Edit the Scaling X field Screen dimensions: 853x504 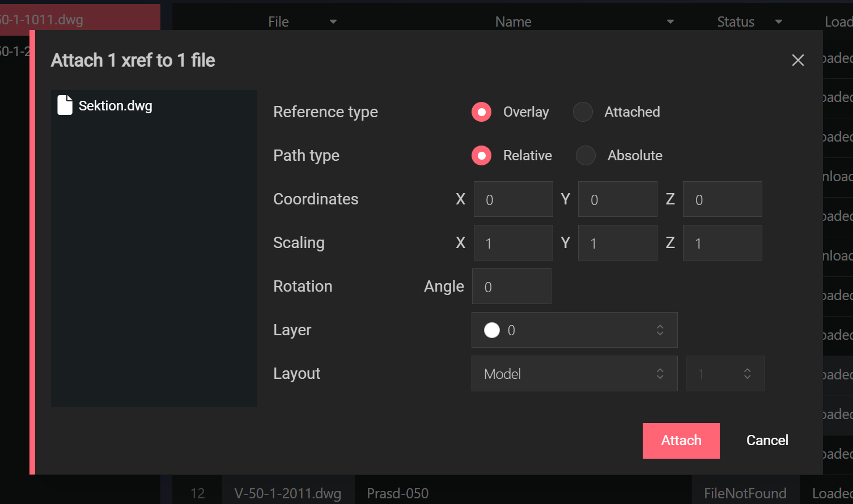pos(513,243)
